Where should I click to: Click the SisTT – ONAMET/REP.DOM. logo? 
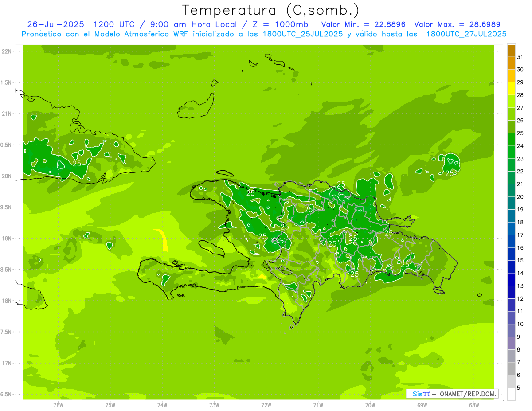click(452, 394)
